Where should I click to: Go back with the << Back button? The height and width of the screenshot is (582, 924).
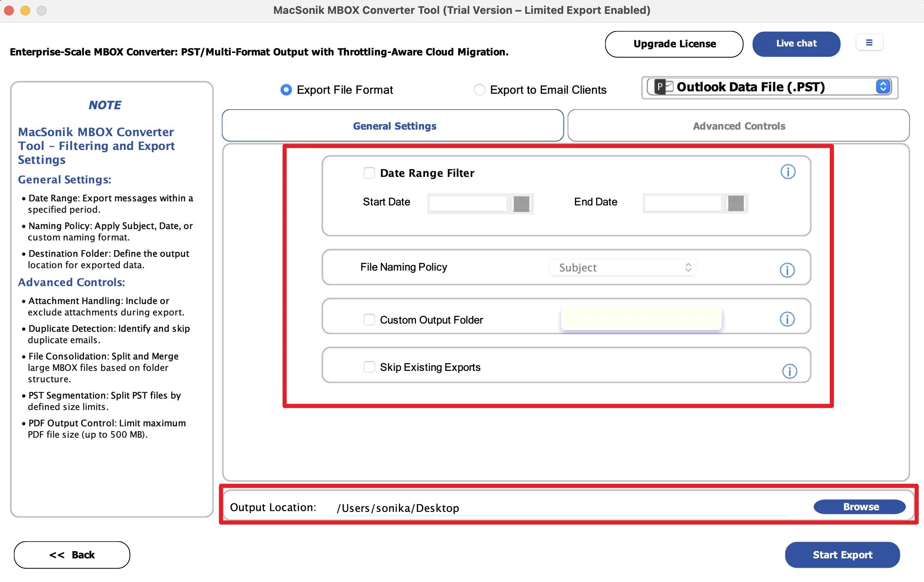(72, 555)
